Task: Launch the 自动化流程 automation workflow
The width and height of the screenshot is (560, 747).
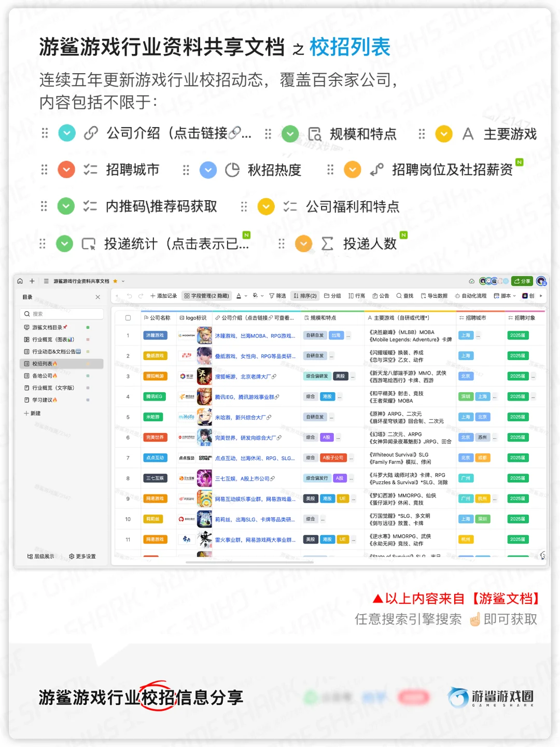Action: (x=470, y=296)
